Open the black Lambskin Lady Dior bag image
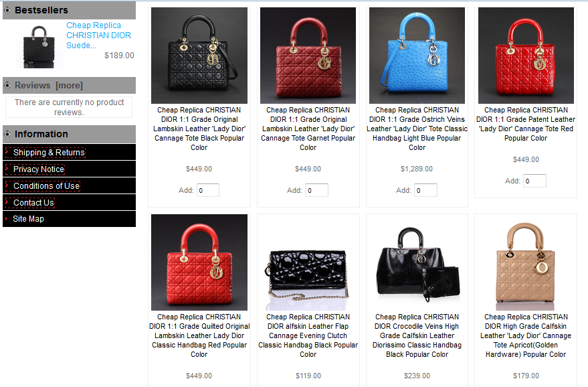The height and width of the screenshot is (387, 588). point(199,56)
